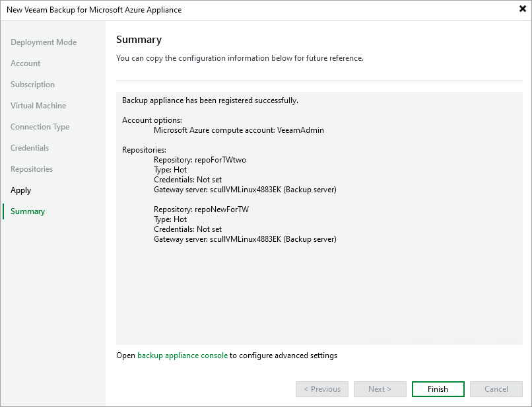Click the greyed-out Previous button

pyautogui.click(x=322, y=389)
